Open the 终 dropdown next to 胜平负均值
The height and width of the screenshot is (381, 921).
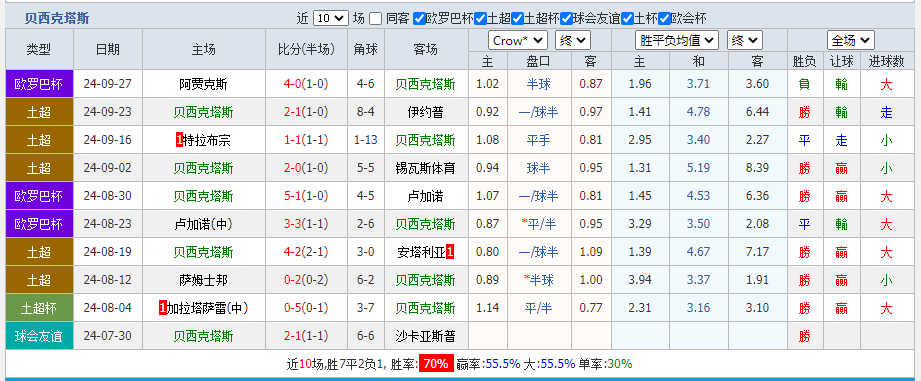point(745,41)
